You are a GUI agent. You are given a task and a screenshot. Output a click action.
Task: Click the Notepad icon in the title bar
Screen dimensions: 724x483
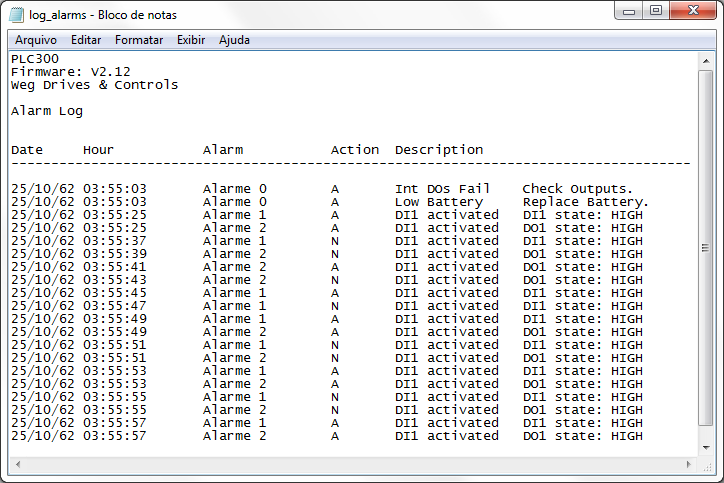[x=18, y=15]
